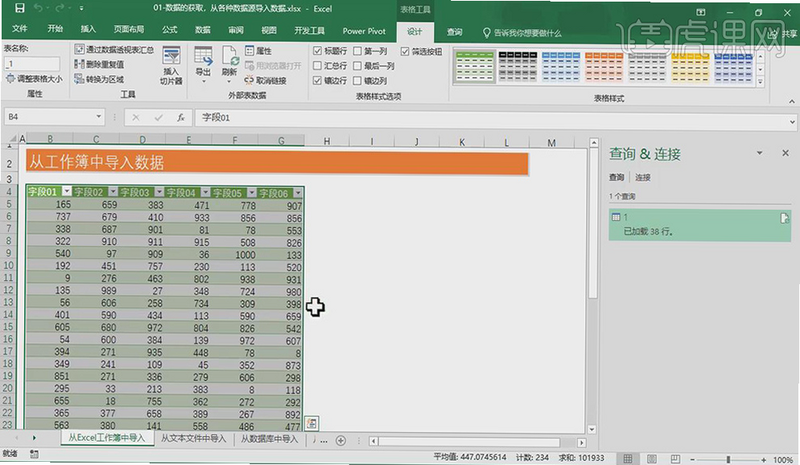Open the 查询 Query ribbon tab
This screenshot has width=800, height=465.
(x=454, y=32)
